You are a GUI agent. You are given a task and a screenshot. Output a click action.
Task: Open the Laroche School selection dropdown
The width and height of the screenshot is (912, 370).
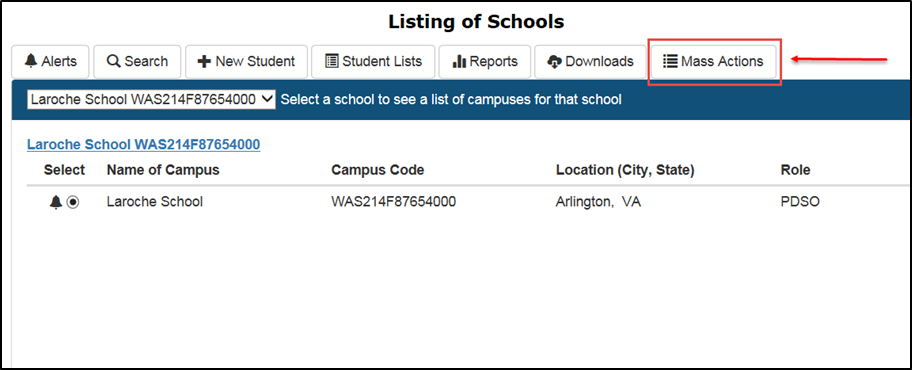coord(151,99)
